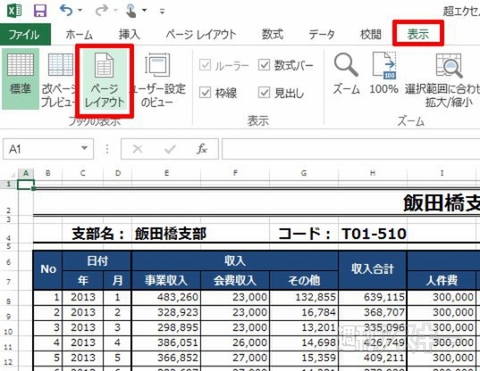Image resolution: width=480 pixels, height=371 pixels.
Task: Save the workbook with the floppy icon
Action: 40,11
